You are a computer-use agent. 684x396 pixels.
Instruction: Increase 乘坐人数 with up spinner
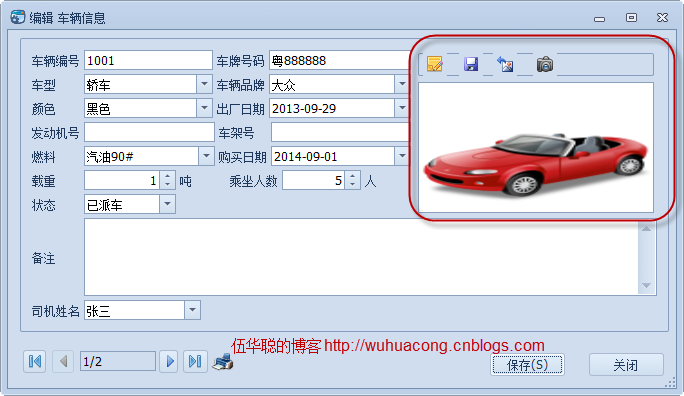click(352, 176)
